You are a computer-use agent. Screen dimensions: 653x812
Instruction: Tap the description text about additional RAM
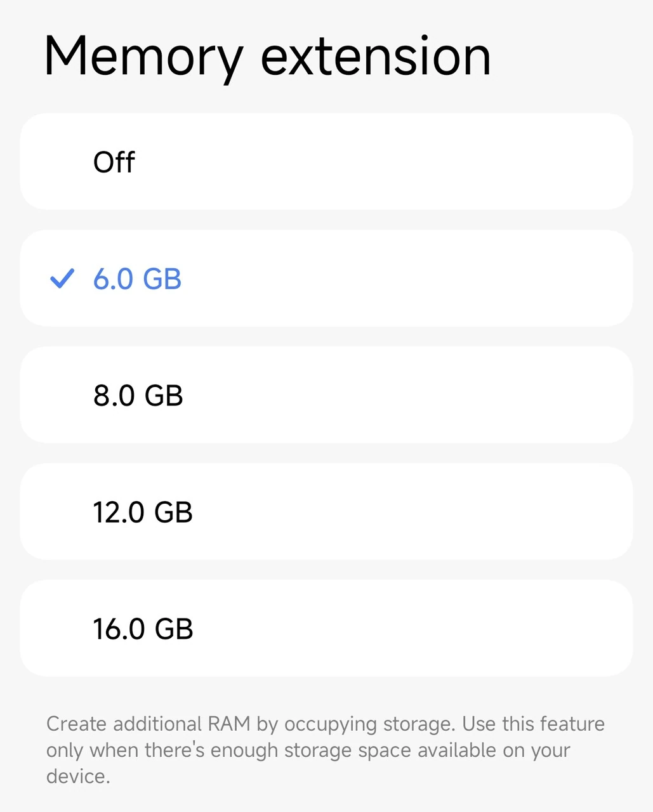click(x=325, y=750)
